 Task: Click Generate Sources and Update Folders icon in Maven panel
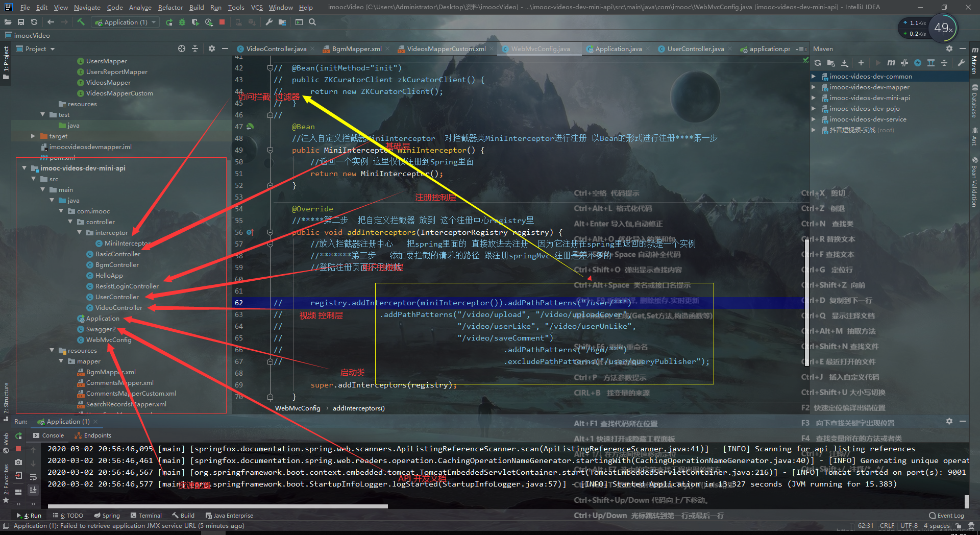(831, 63)
